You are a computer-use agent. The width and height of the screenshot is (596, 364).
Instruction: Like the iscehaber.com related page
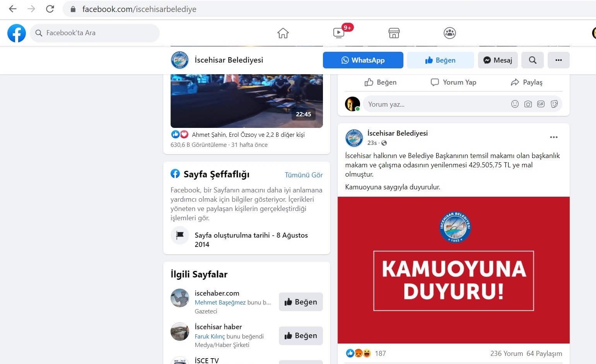(x=301, y=302)
